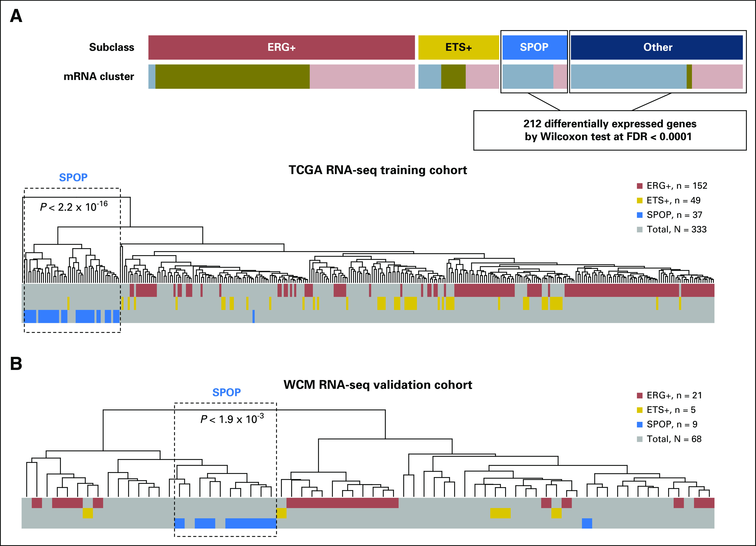
Task: Select the 'mRNA cluster' row label
Action: (x=99, y=76)
